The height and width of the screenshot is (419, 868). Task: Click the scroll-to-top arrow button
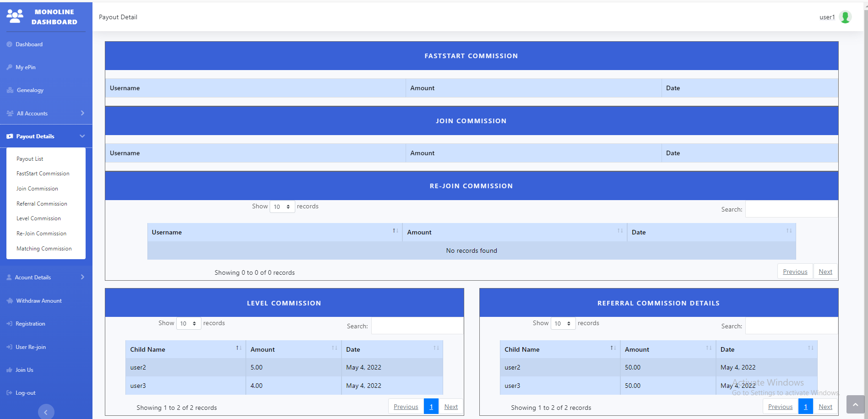click(855, 404)
